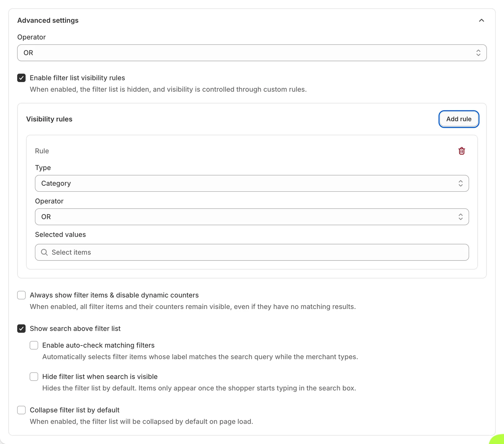
Task: Delete the visibility rule with trash icon
Action: pos(461,151)
